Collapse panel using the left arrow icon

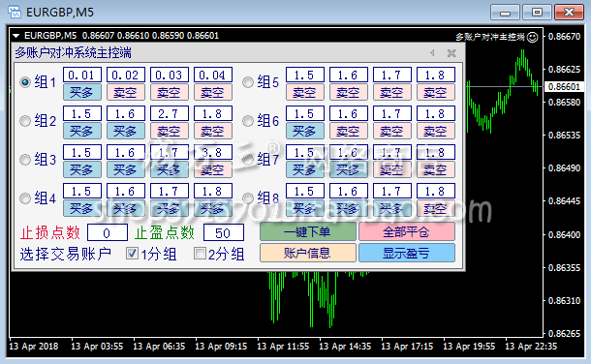432,53
